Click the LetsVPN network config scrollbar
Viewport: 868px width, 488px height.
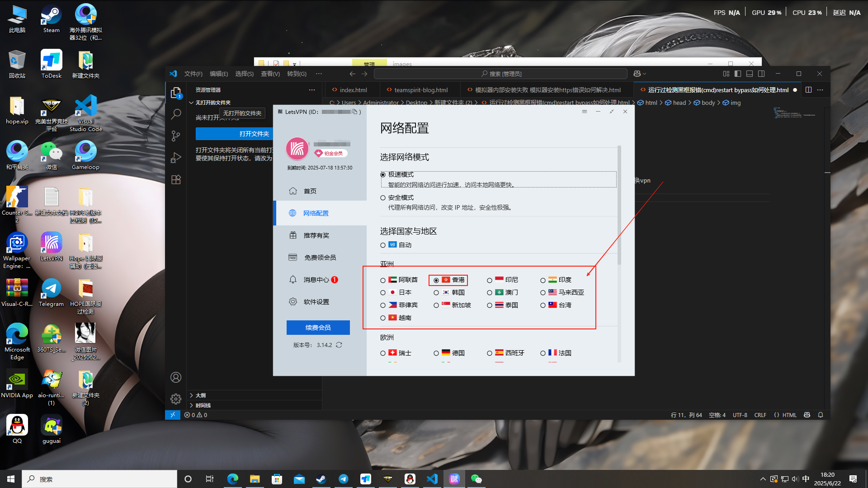click(619, 206)
